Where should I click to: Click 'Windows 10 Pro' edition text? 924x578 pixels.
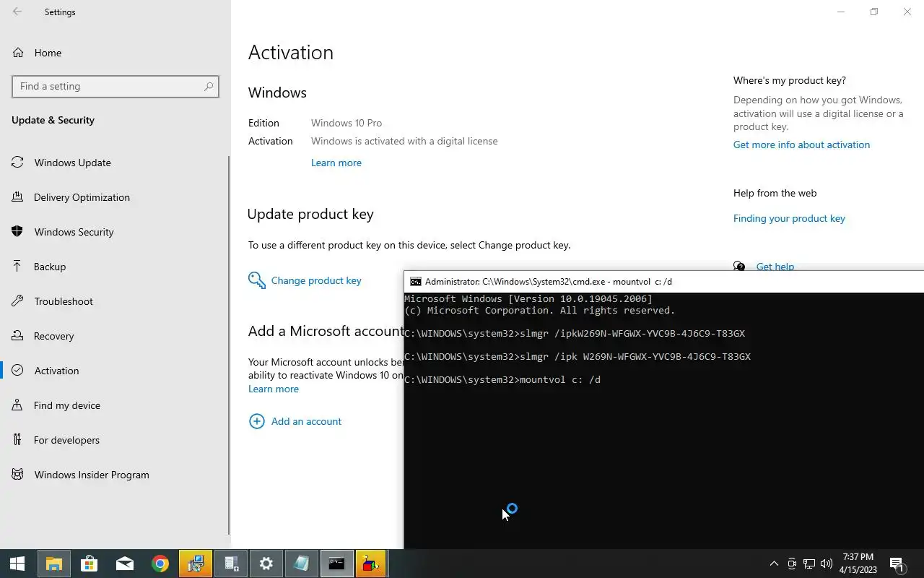(346, 123)
